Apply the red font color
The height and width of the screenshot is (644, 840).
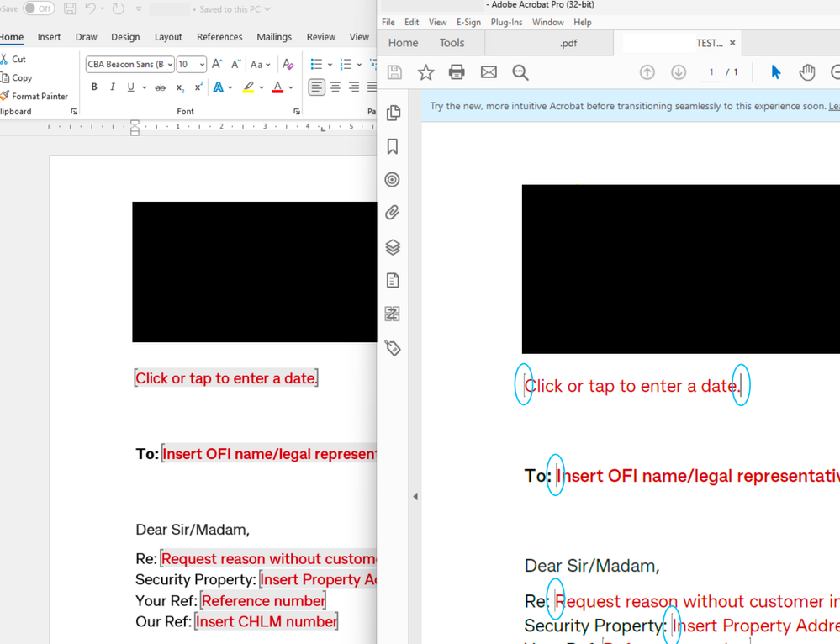(277, 87)
